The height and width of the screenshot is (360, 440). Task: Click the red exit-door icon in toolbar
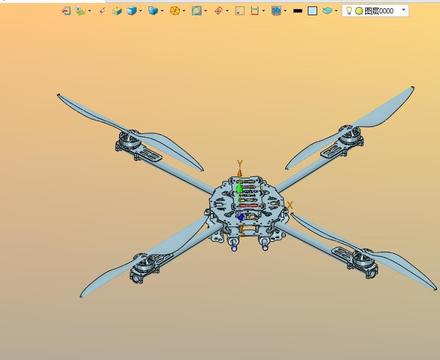click(x=66, y=11)
